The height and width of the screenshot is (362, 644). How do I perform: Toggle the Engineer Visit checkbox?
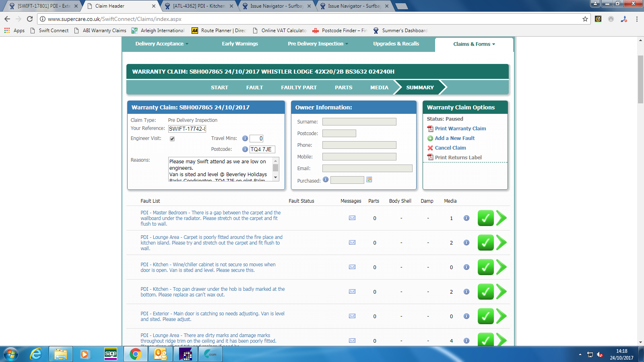(172, 139)
